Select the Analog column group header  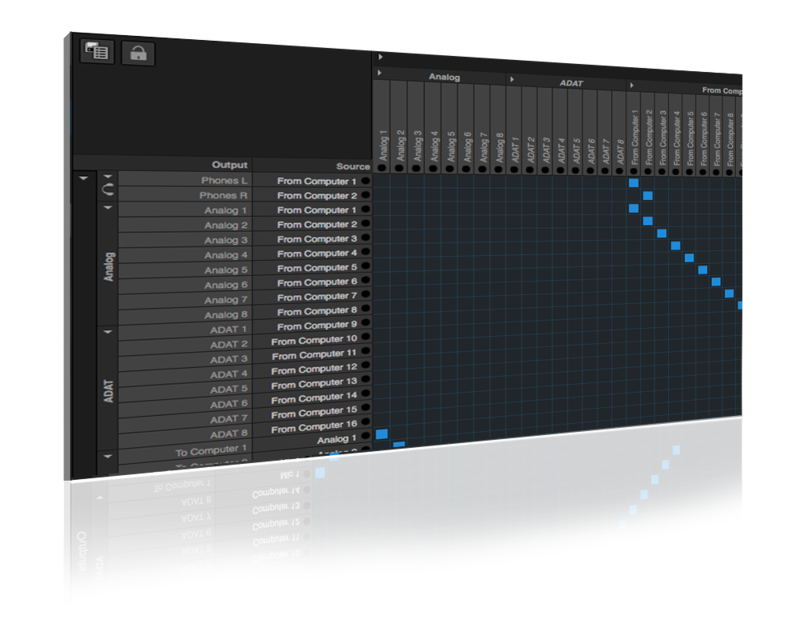coord(444,77)
